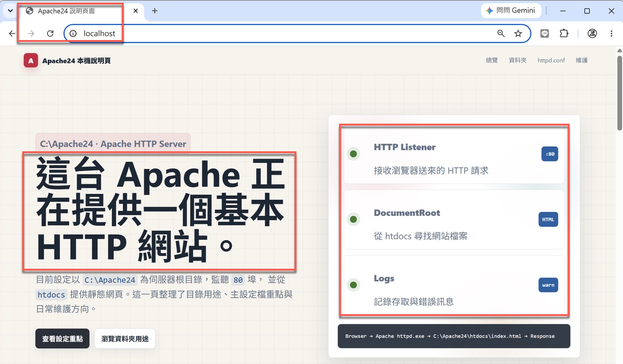Click the htdocs inline code in paragraph
623x364 pixels.
[52, 295]
